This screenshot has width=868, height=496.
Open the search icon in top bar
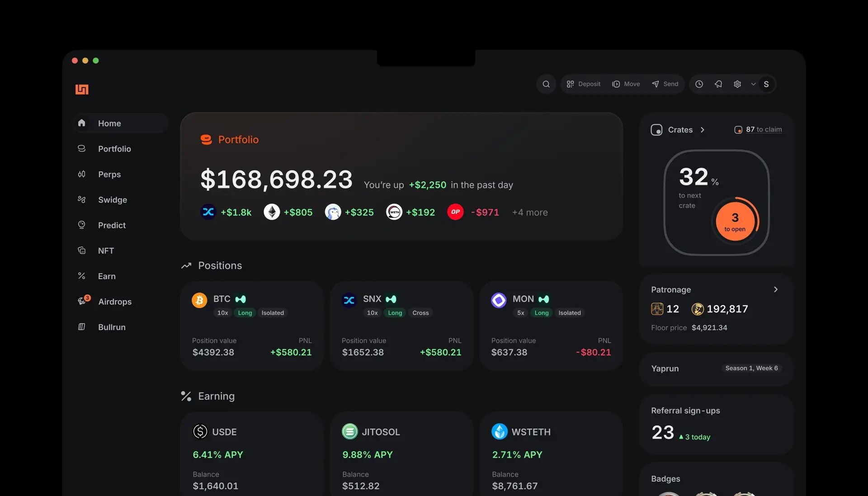[x=546, y=84]
